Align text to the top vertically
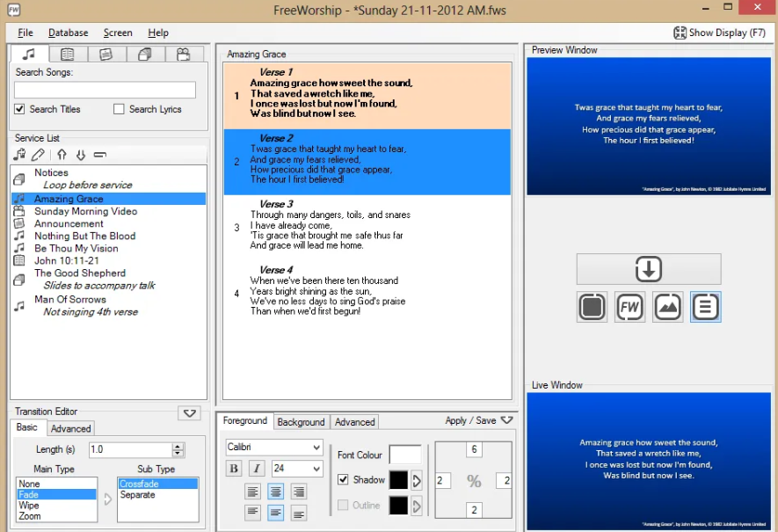Screen dimensions: 778x532 (252, 513)
